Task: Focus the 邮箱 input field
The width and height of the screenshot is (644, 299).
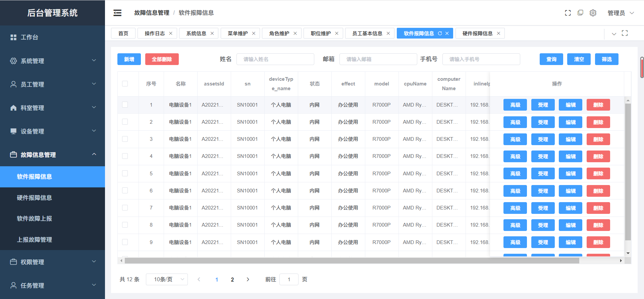Action: (x=378, y=59)
